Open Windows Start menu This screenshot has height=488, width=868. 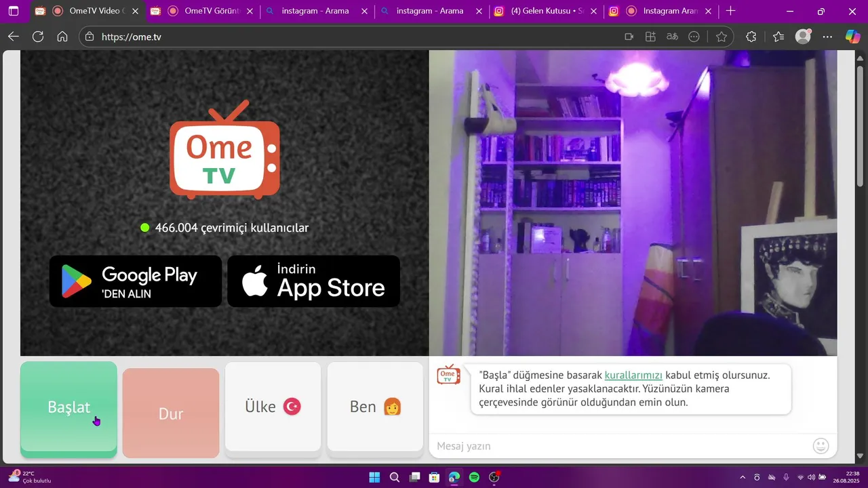pos(374,477)
